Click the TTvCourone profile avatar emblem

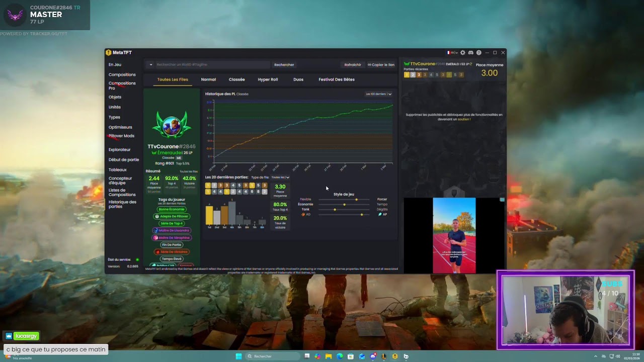172,125
